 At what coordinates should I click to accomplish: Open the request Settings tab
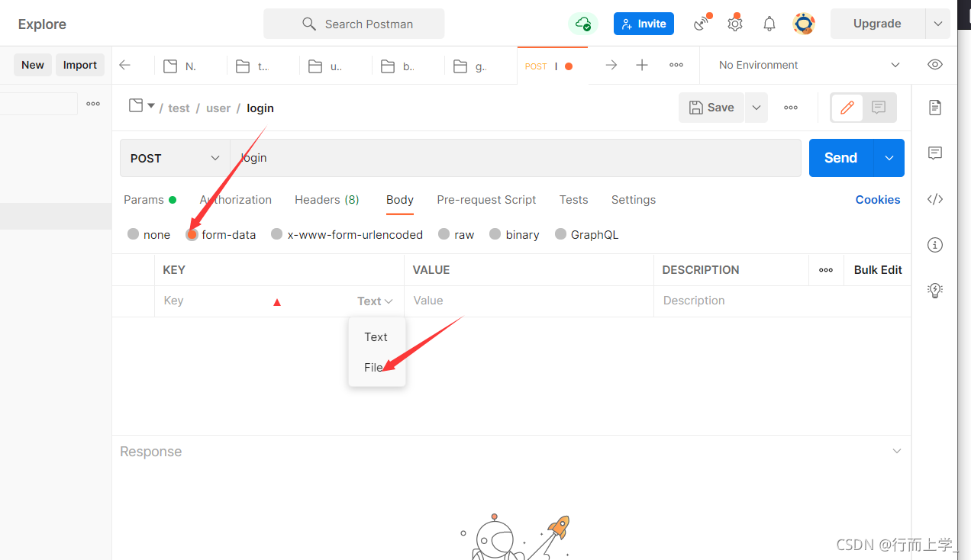[x=634, y=200]
